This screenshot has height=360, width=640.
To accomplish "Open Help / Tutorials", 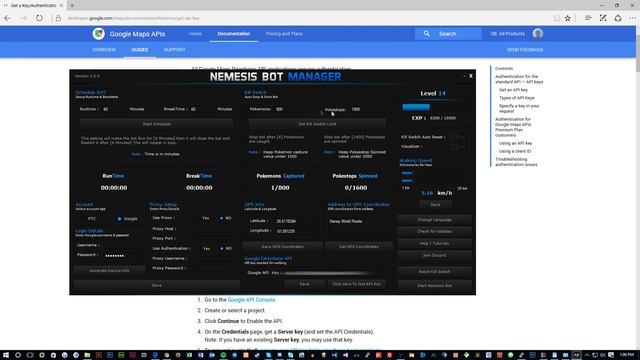I will coord(434,243).
